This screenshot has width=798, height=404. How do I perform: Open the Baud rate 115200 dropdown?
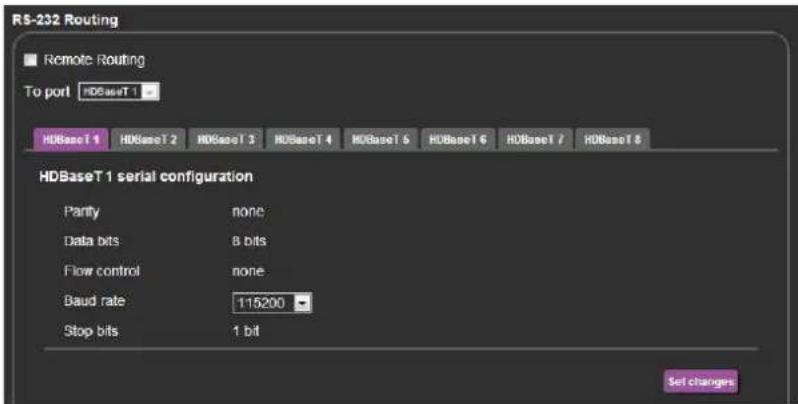tap(272, 303)
